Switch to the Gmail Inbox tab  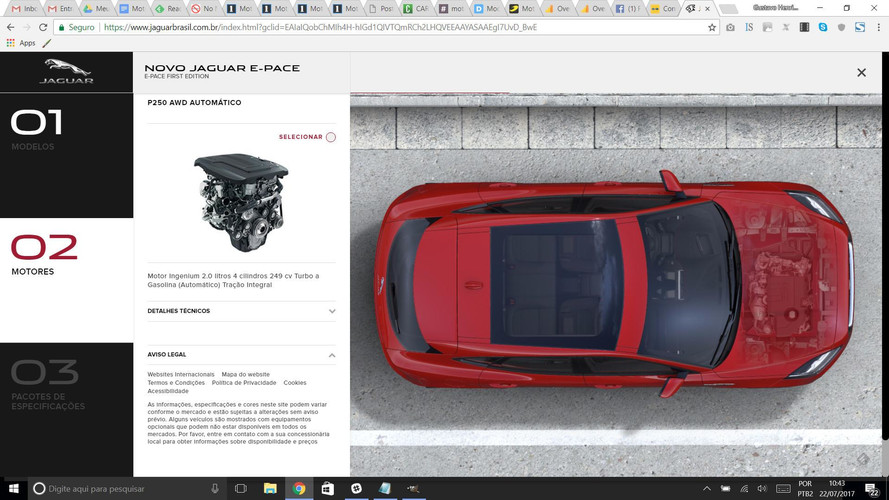point(25,9)
